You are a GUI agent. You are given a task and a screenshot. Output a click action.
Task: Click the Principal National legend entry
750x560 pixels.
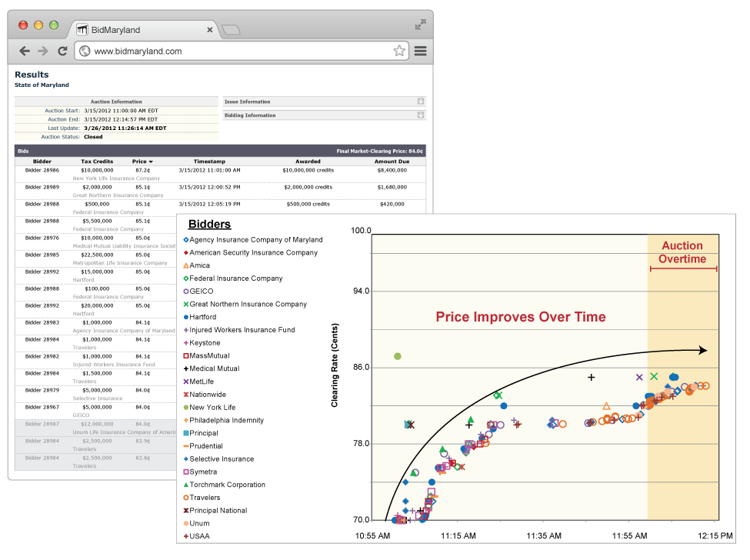(x=215, y=511)
